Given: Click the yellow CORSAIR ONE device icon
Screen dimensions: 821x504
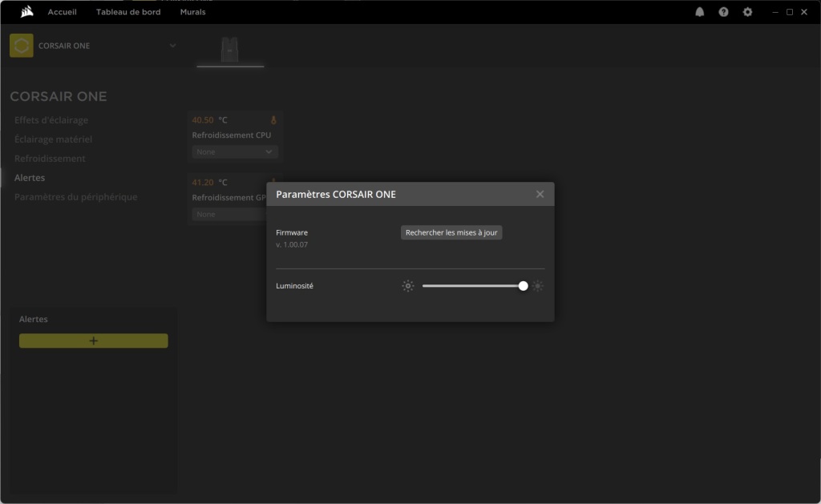Looking at the screenshot, I should click(22, 46).
